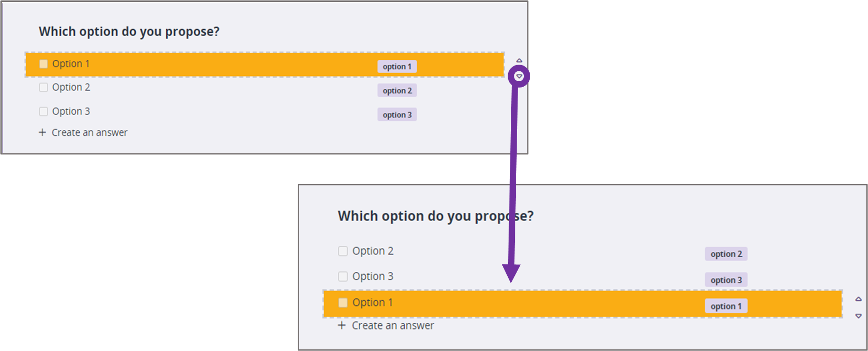
Task: Click plus icon in panel listing Option 1 last
Action: [342, 325]
